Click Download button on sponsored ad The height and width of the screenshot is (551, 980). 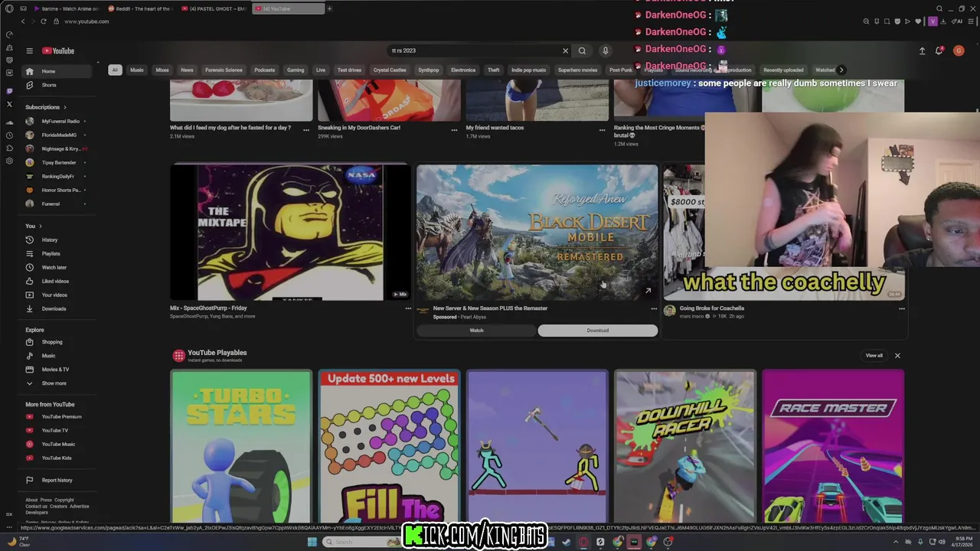[598, 331]
